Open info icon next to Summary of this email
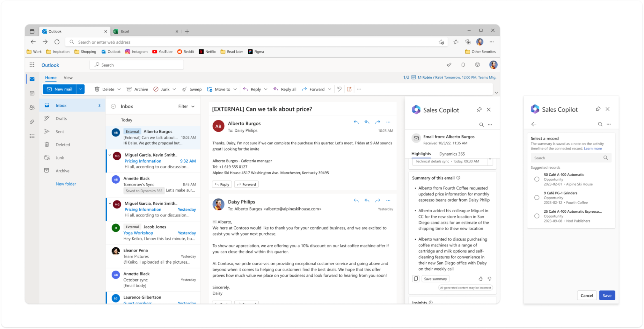The height and width of the screenshot is (329, 644). tap(458, 178)
